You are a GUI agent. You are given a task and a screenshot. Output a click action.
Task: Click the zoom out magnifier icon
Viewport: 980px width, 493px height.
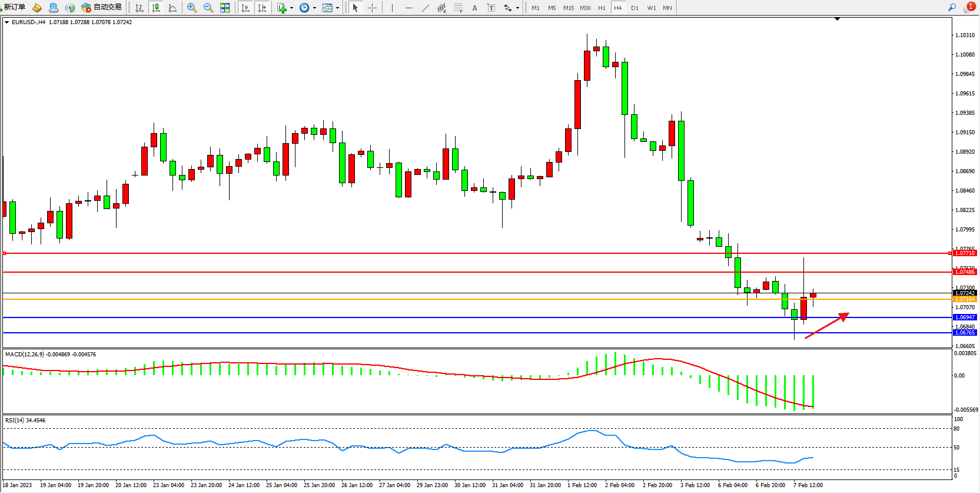208,8
